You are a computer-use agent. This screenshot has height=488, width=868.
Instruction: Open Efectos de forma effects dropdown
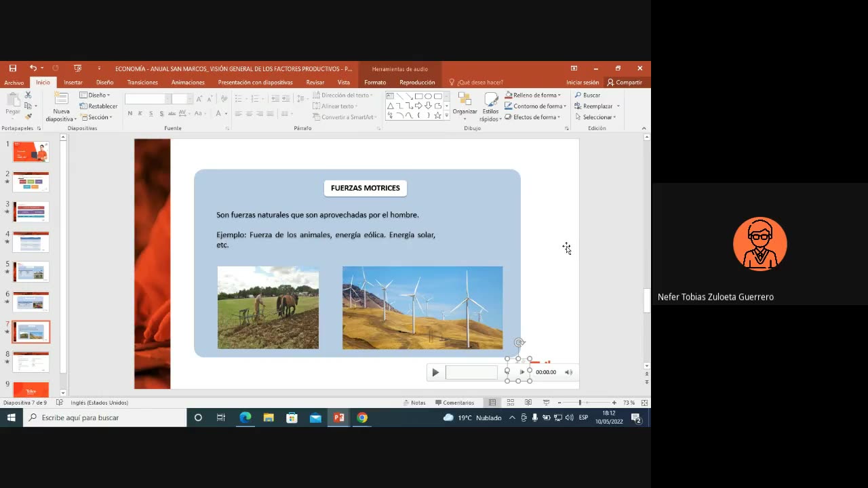[x=532, y=117]
